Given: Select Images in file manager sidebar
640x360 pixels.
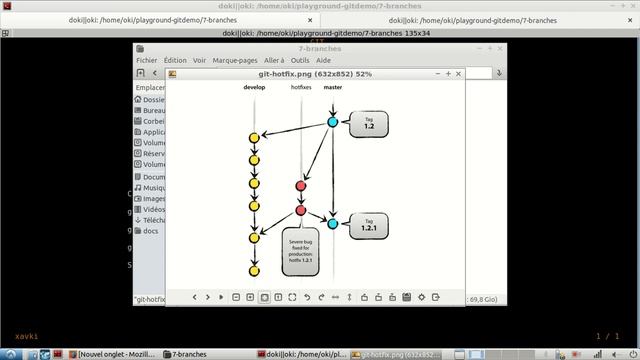Looking at the screenshot, I should [149, 199].
